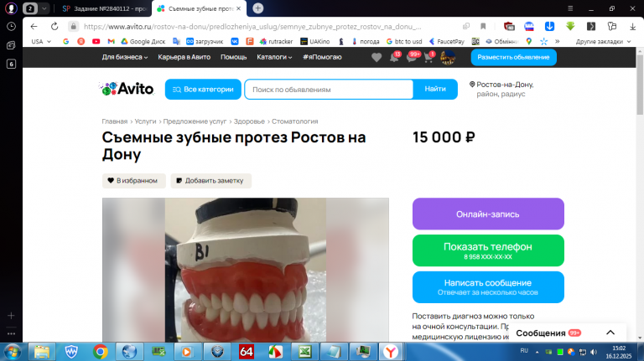Open downloads arrow in browser toolbar

tap(632, 26)
